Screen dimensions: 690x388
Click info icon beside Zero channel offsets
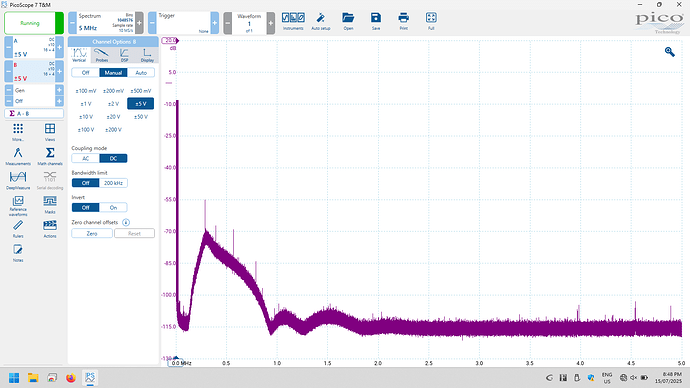[126, 222]
